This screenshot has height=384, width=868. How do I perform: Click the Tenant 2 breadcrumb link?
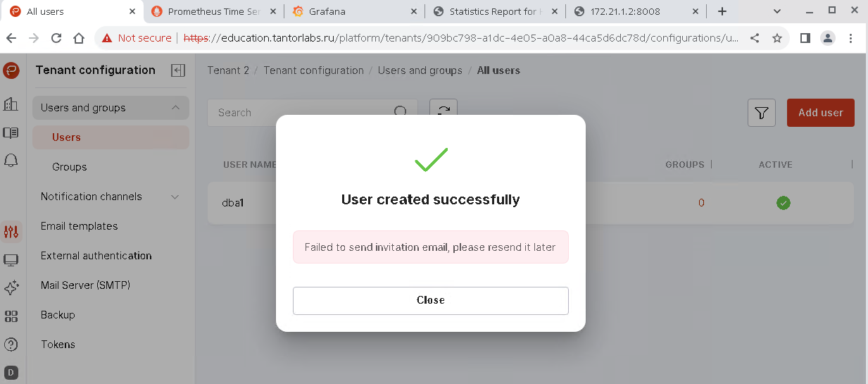pyautogui.click(x=228, y=70)
